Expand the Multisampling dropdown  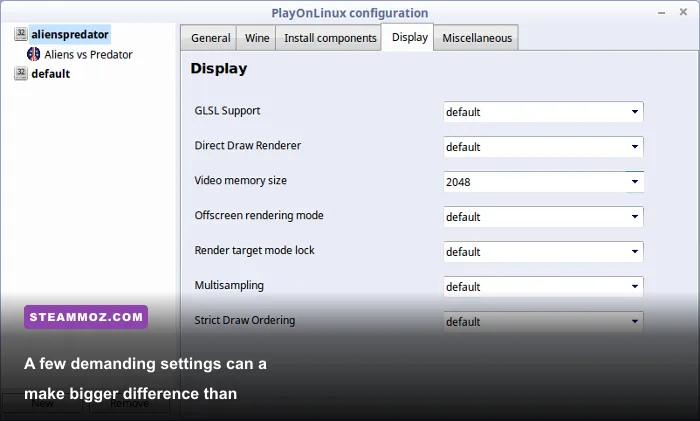tap(543, 287)
